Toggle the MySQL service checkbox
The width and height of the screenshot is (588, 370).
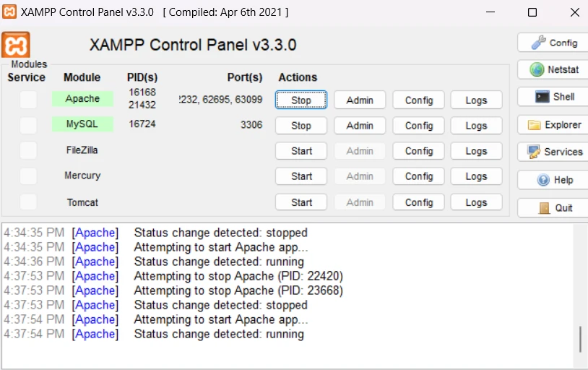28,125
